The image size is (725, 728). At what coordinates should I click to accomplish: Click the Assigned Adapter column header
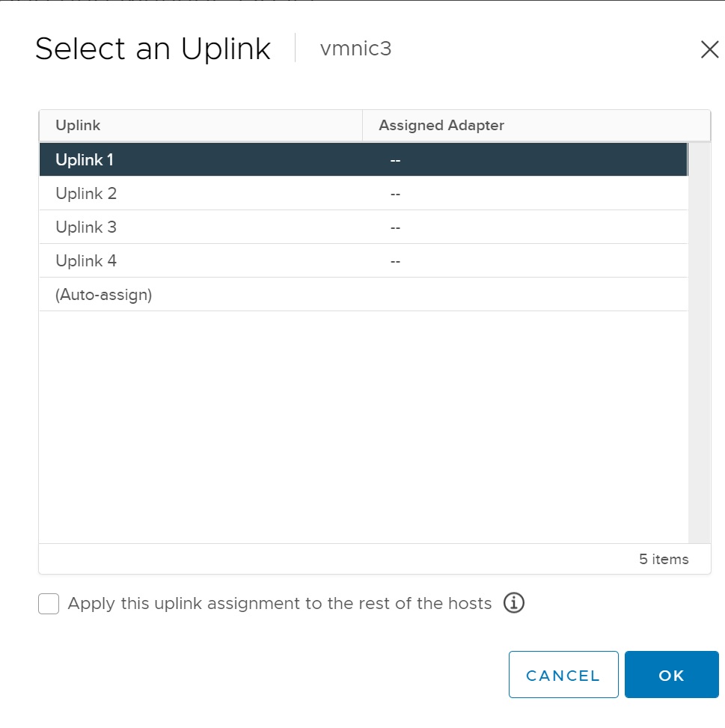pyautogui.click(x=441, y=126)
